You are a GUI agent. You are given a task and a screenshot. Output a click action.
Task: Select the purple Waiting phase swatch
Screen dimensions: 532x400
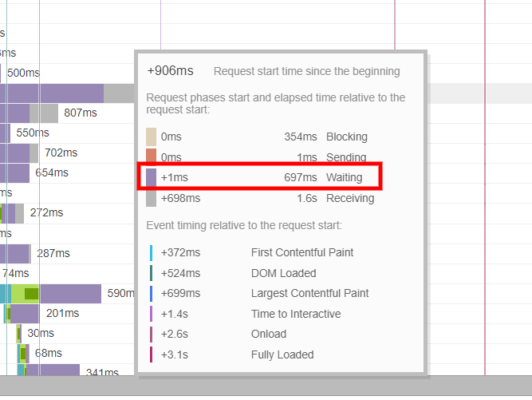(152, 177)
